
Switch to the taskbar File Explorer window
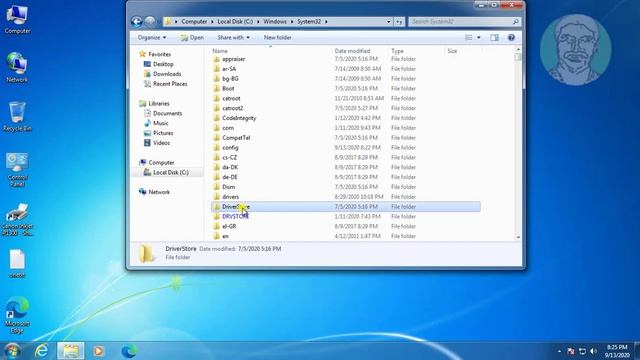(71, 351)
